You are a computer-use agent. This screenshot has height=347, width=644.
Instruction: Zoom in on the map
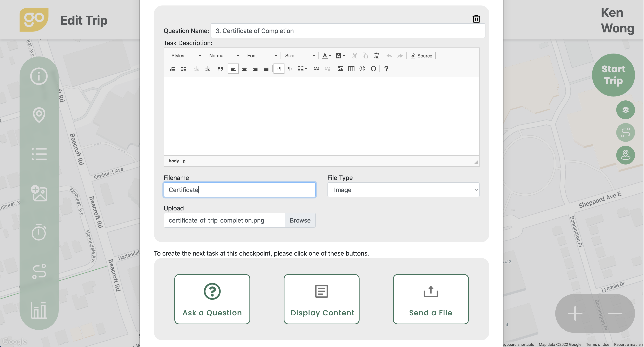click(x=575, y=313)
